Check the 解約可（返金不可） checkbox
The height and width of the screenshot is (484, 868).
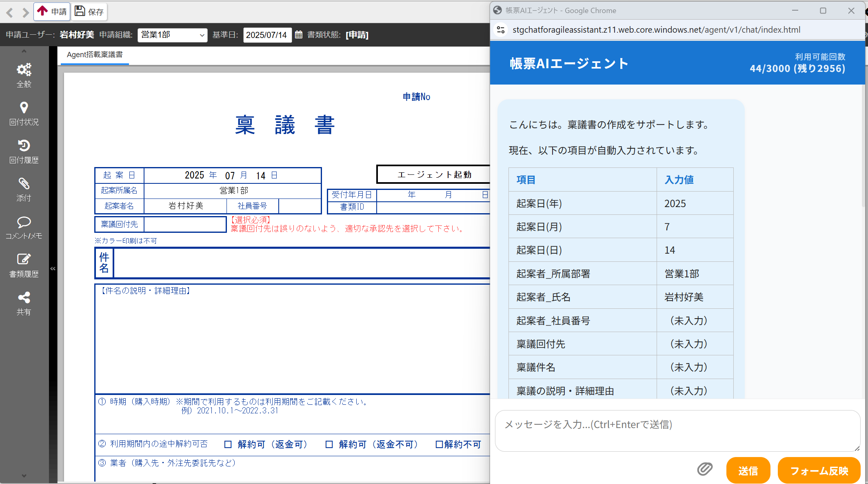tap(329, 444)
